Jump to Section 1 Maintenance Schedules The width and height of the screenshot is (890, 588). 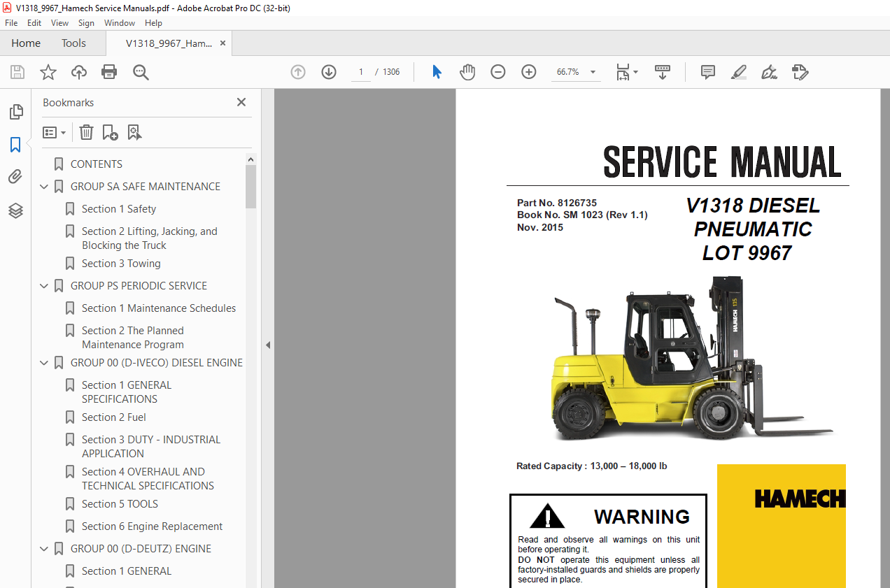(159, 308)
